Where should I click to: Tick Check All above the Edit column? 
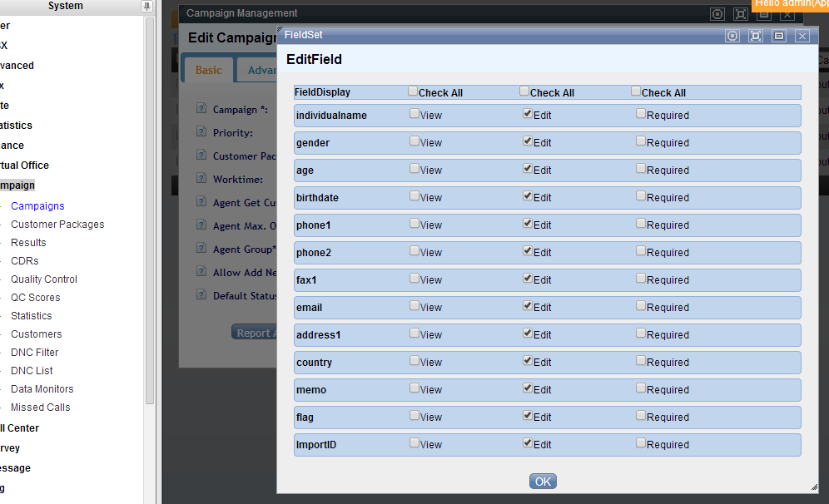point(524,91)
